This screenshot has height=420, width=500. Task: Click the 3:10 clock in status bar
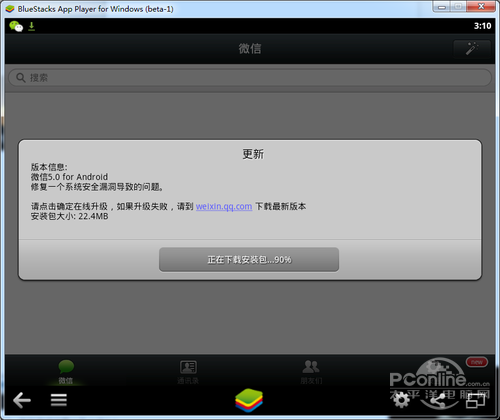(x=482, y=26)
